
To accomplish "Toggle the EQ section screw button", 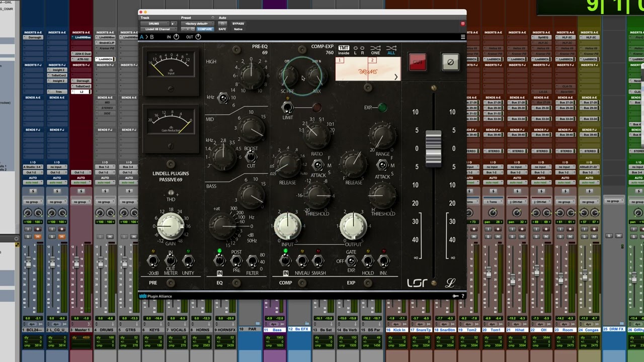I will coord(236,283).
